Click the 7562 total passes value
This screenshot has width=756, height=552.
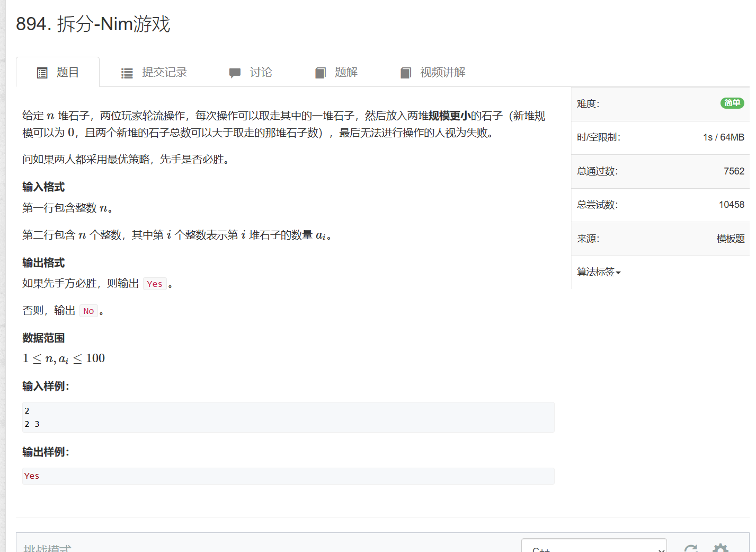click(734, 171)
